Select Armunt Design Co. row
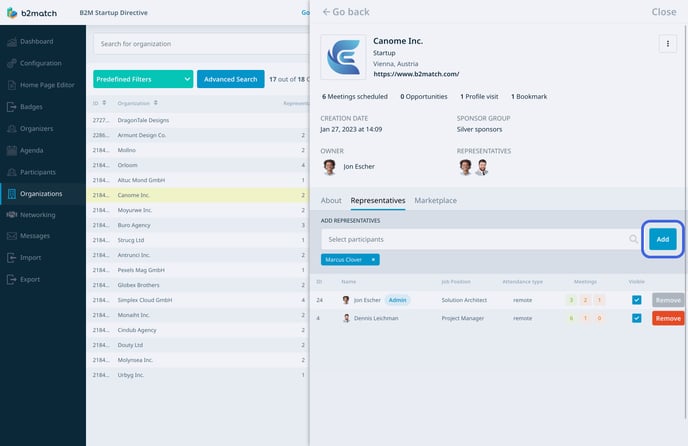 198,135
